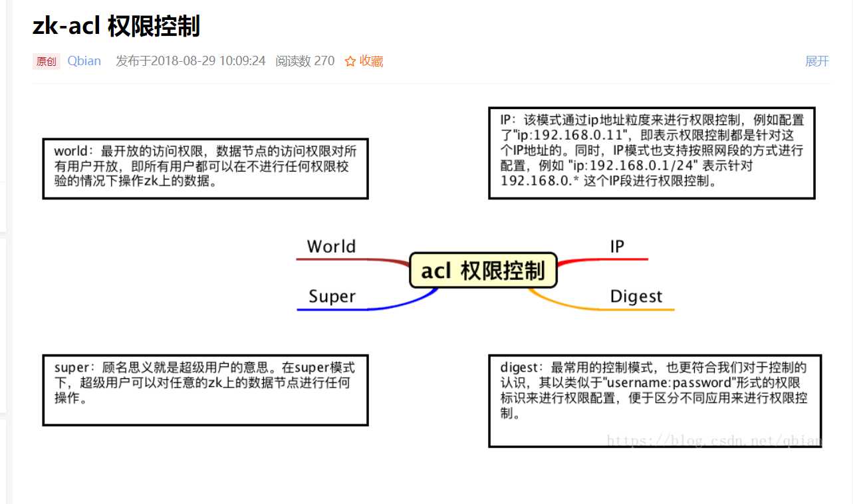Click the world description text box
The image size is (853, 504).
pos(205,168)
